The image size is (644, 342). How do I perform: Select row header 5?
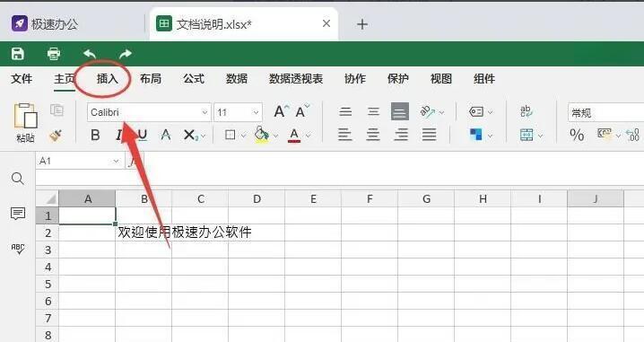pos(48,284)
